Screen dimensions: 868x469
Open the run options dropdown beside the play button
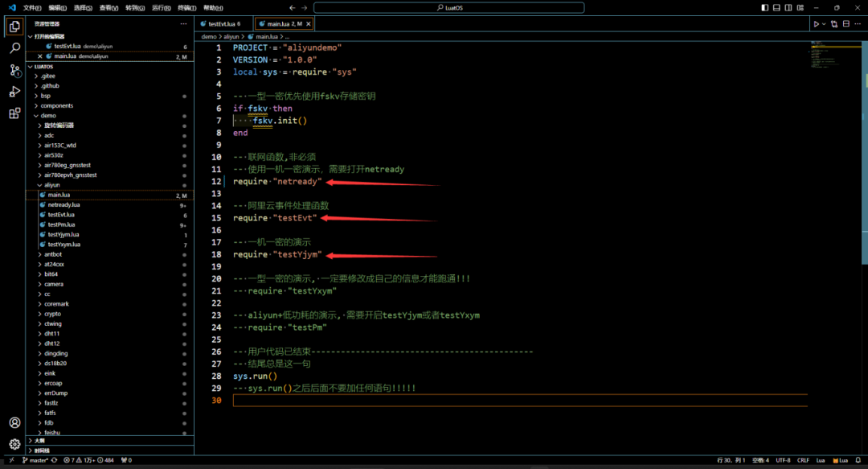coord(825,23)
